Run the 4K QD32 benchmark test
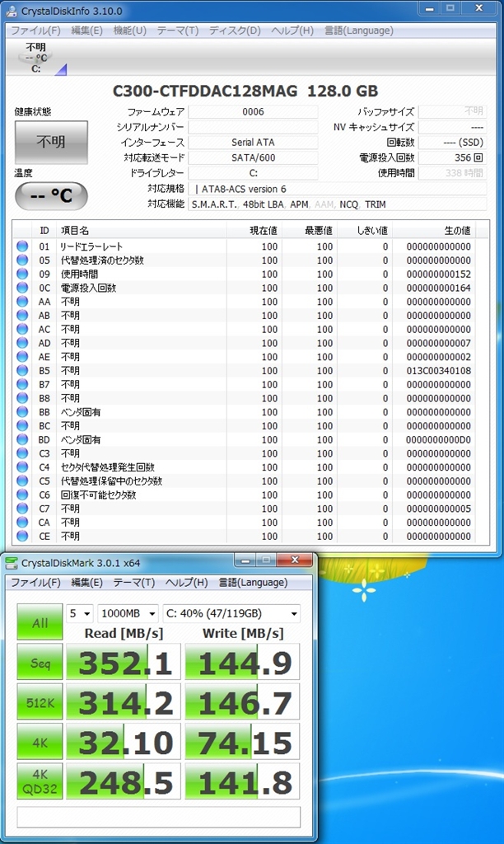 pyautogui.click(x=40, y=781)
